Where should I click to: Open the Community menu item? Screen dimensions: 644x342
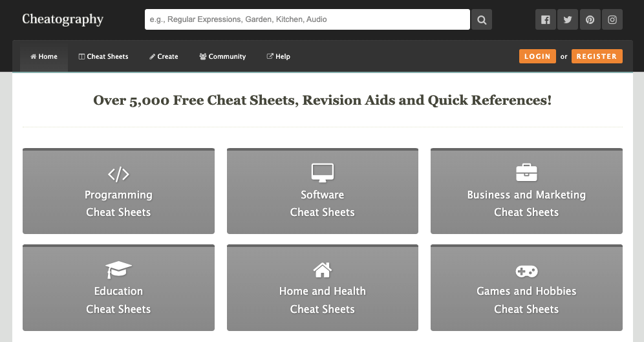click(x=222, y=57)
